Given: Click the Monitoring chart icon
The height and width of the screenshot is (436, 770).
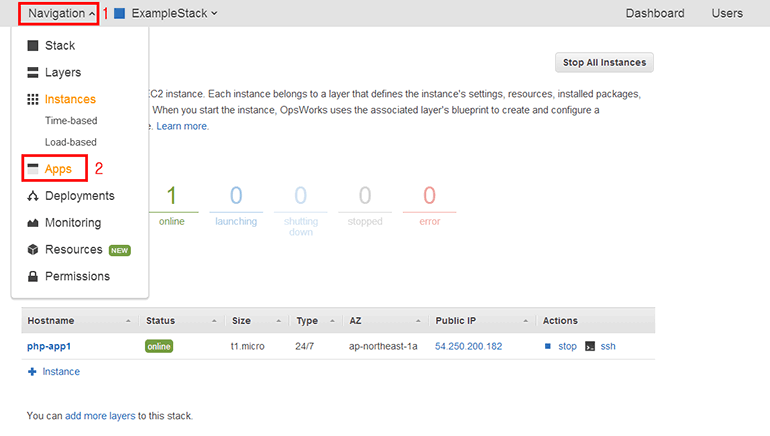Looking at the screenshot, I should [x=33, y=223].
